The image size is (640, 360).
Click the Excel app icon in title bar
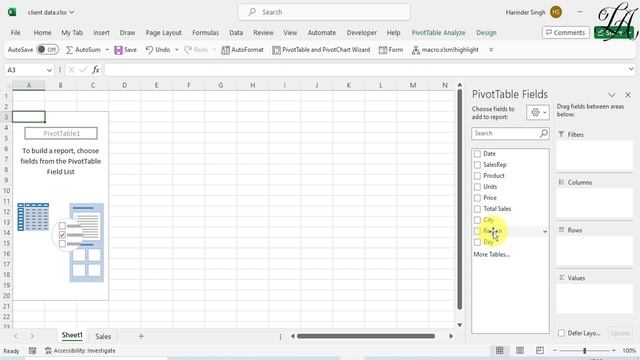tap(12, 12)
